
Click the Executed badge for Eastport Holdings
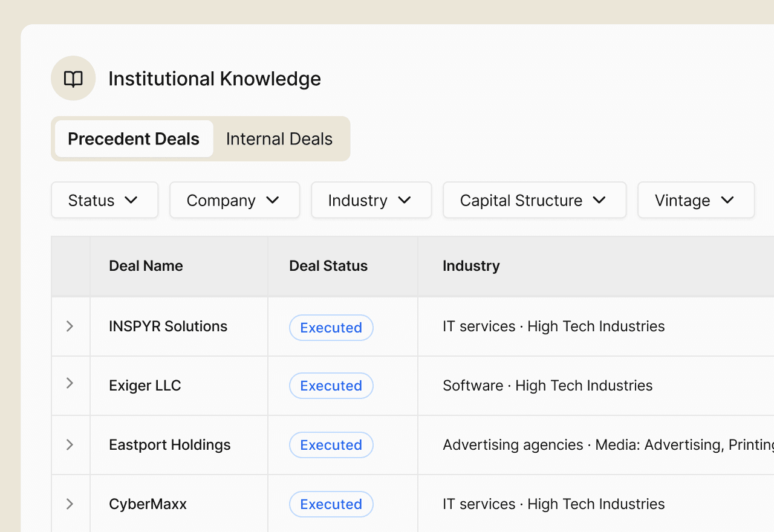point(331,445)
